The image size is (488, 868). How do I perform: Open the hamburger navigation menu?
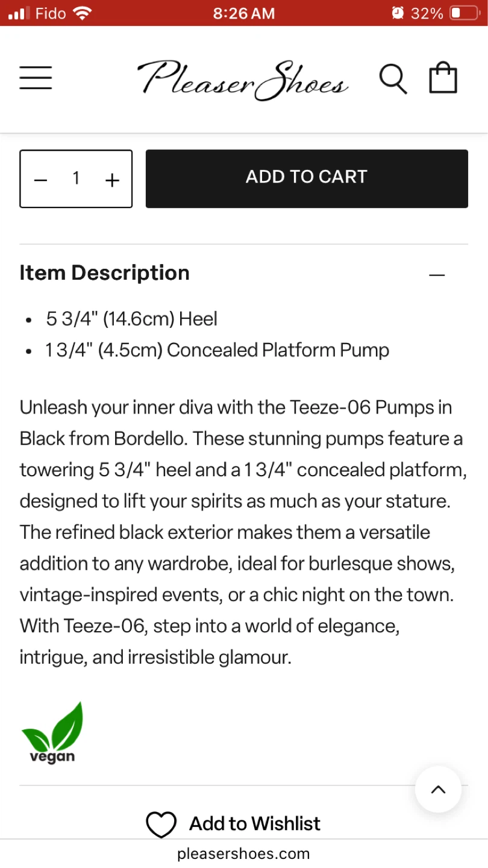coord(36,78)
